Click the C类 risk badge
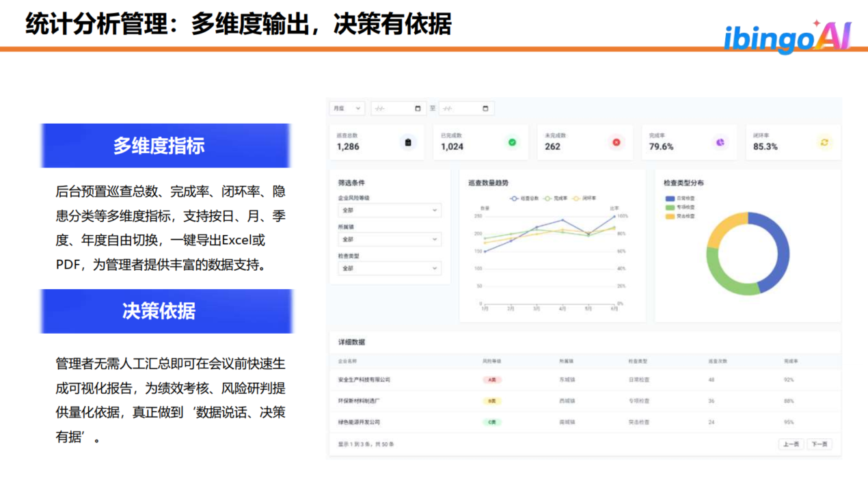Image resolution: width=868 pixels, height=482 pixels. coord(492,422)
